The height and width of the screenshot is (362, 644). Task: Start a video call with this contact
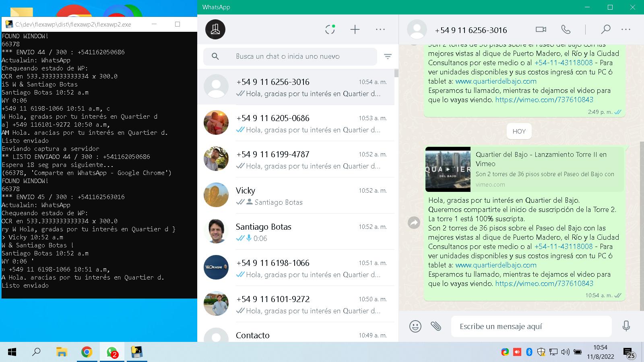click(541, 29)
